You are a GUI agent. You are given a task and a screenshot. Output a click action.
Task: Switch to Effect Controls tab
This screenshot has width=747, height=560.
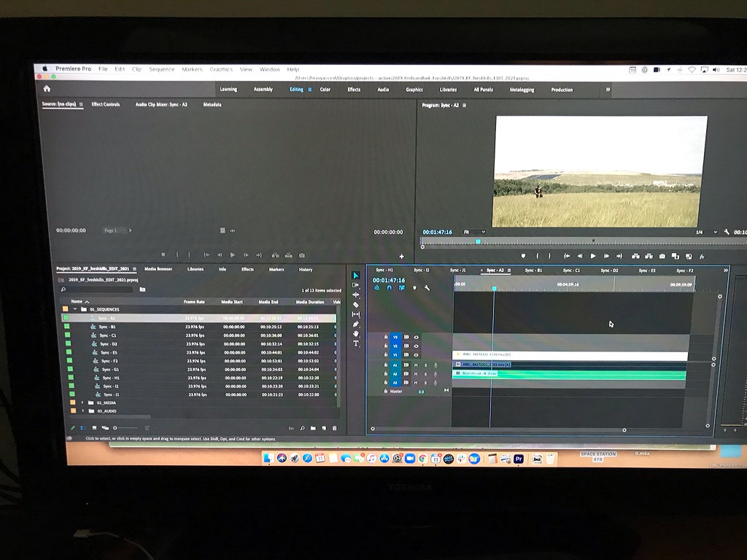tap(106, 104)
